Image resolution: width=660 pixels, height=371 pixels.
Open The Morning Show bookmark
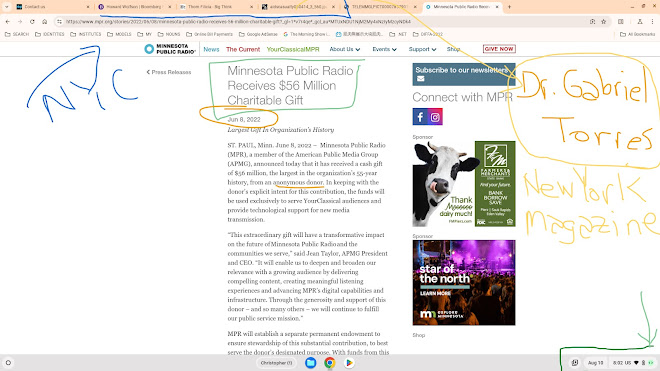point(306,34)
